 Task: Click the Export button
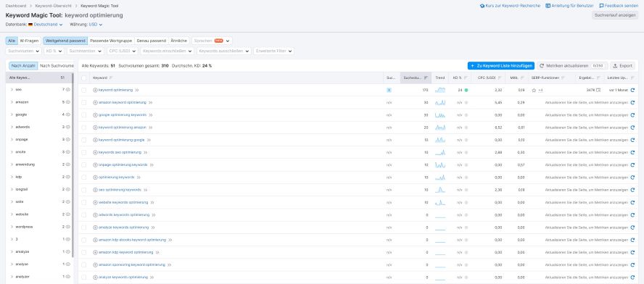[x=623, y=66]
